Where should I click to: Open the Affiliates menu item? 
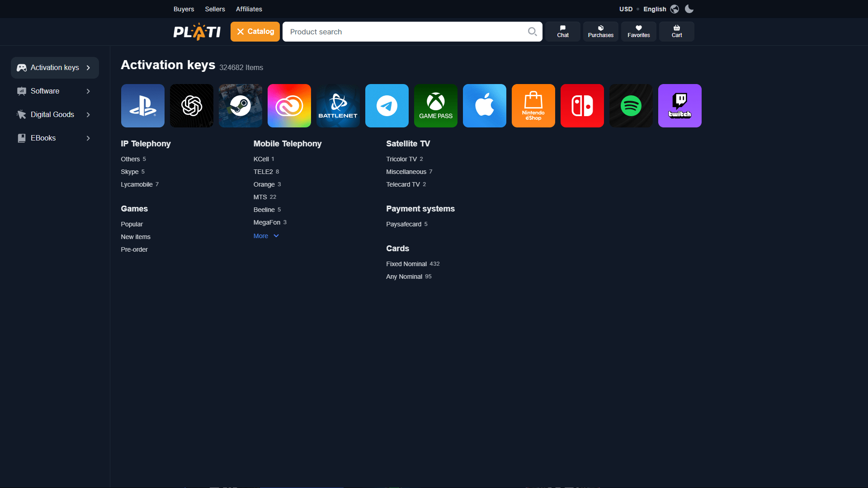[x=249, y=9]
